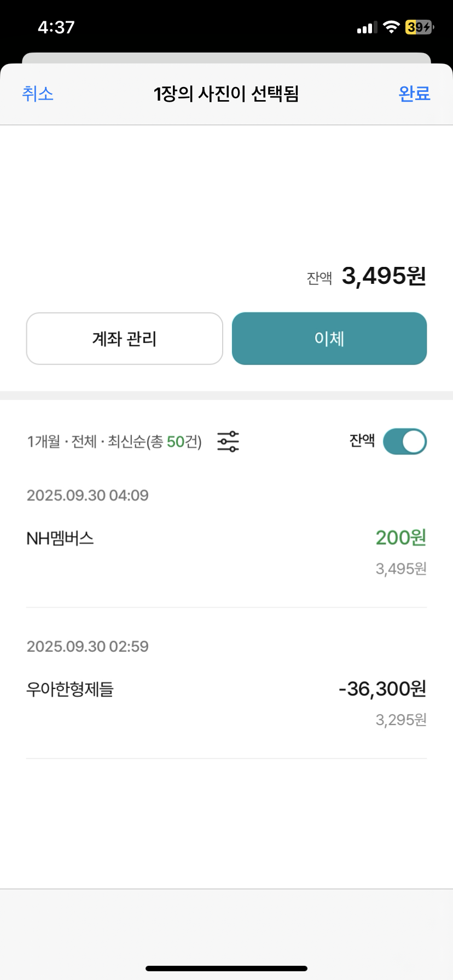The image size is (453, 980).
Task: Open 계좌 관리 account management
Action: 125,339
